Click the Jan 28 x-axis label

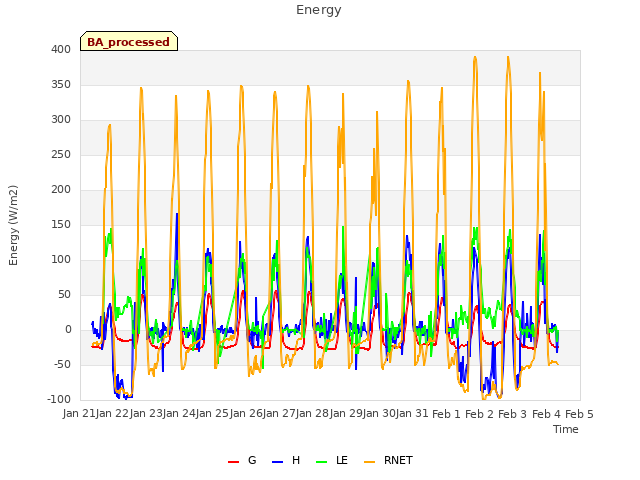coord(312,414)
